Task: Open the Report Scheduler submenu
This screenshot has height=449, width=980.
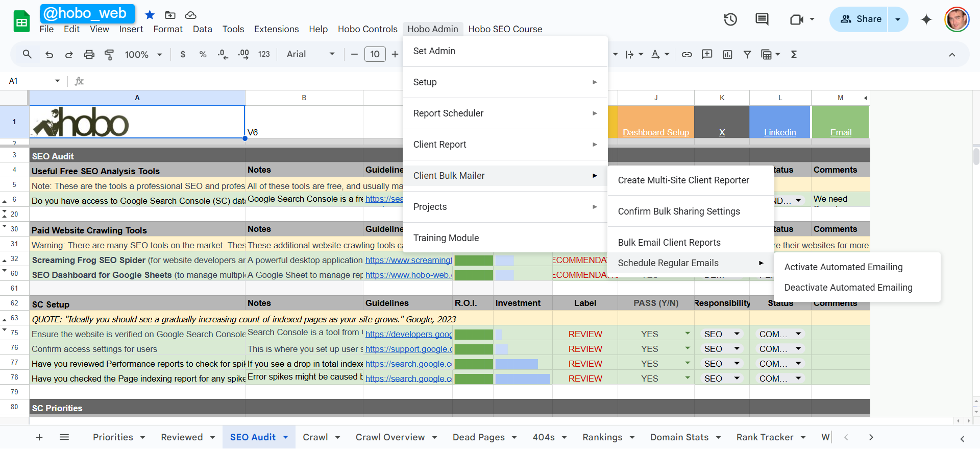Action: 505,113
